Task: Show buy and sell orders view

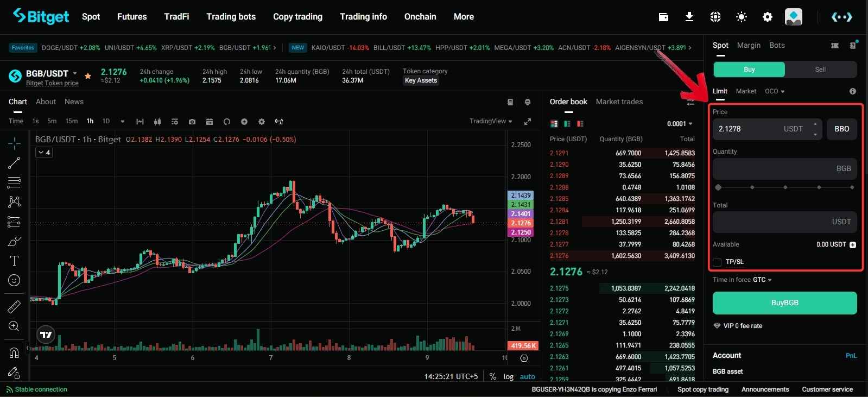Action: pos(554,124)
